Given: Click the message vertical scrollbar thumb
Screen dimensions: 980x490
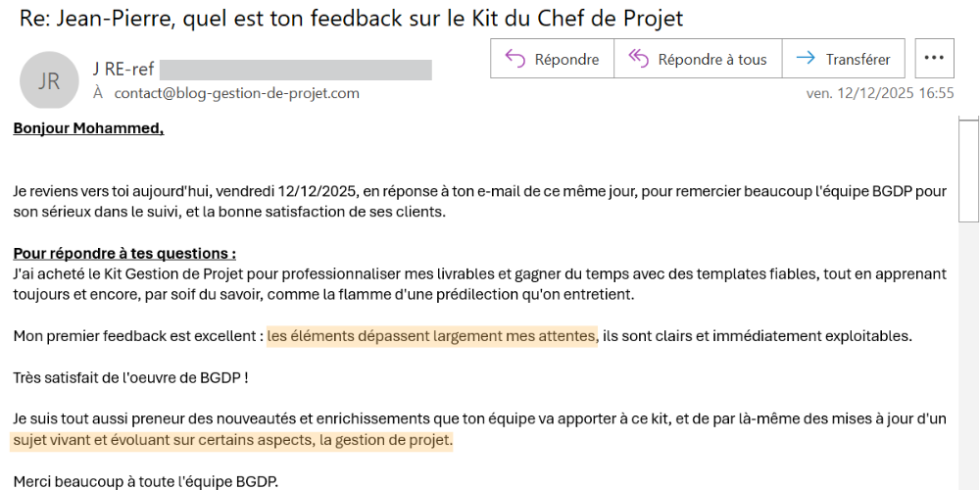Looking at the screenshot, I should pos(968,169).
